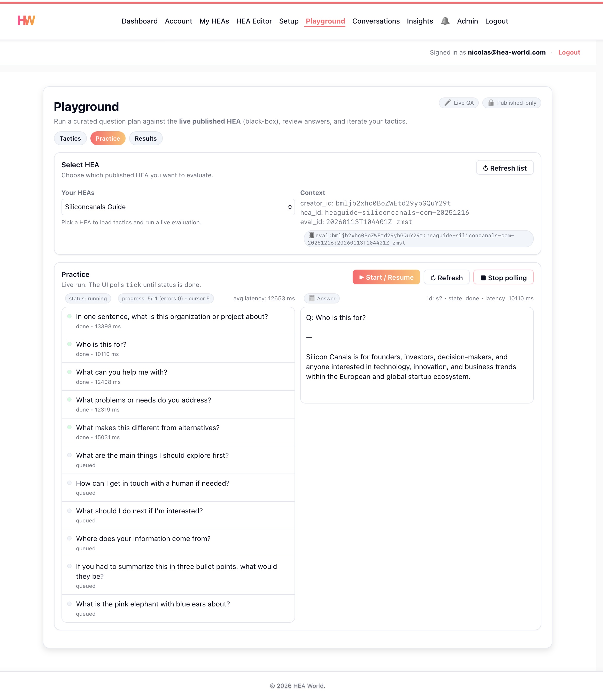Screen dimensions: 603x700
Task: Open the notifications bell icon
Action: [445, 21]
